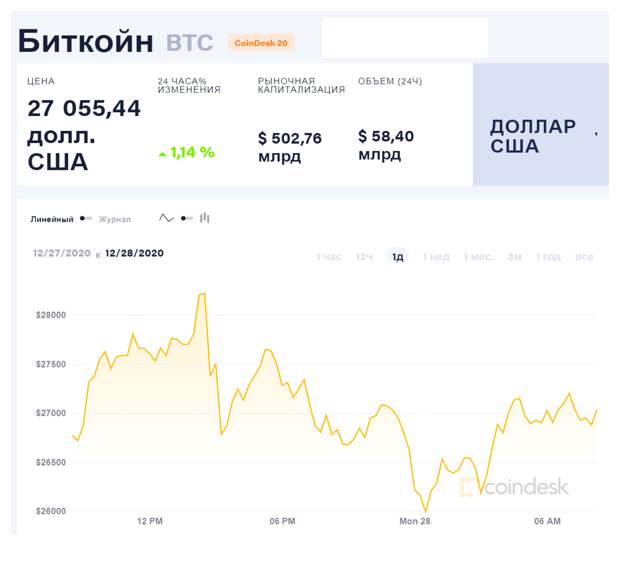Click the currency dropdown arrow
Screen dimensions: 620x568
click(597, 133)
